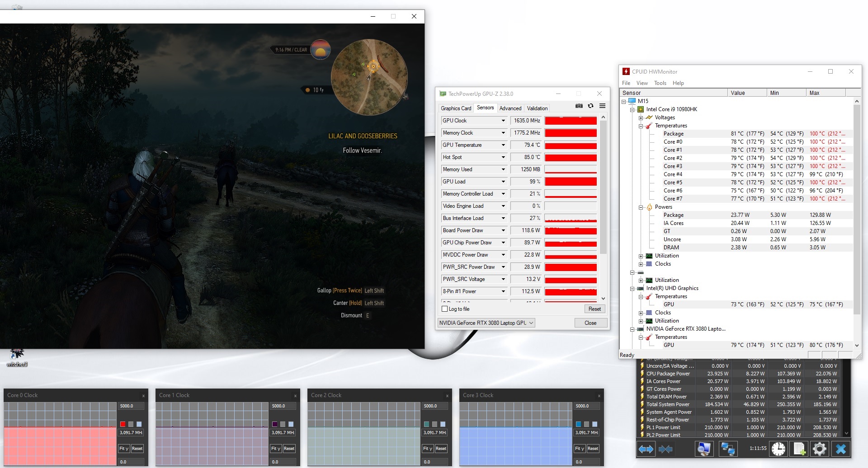868x468 pixels.
Task: Click HWiNFO collapse columns arrows icon
Action: click(x=665, y=449)
